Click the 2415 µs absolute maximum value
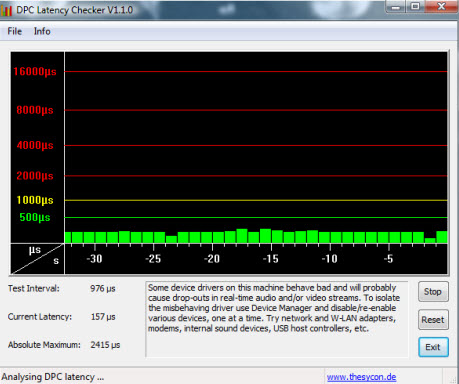459x384 pixels. tap(105, 345)
